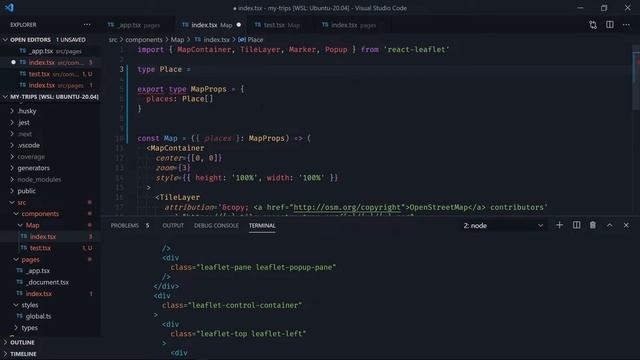Viewport: 640px width, 360px height.
Task: Click 'index.tsx' in the breadcrumb path
Action: tap(216, 40)
